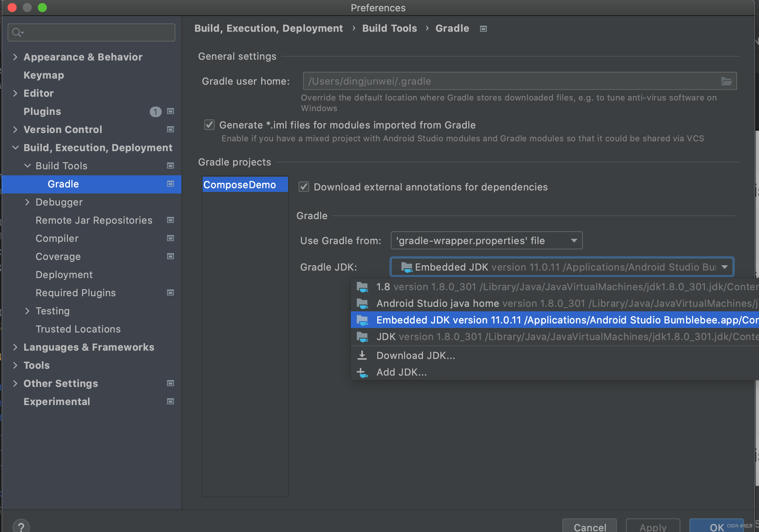Image resolution: width=759 pixels, height=532 pixels.
Task: Click the OK button
Action: [x=716, y=527]
